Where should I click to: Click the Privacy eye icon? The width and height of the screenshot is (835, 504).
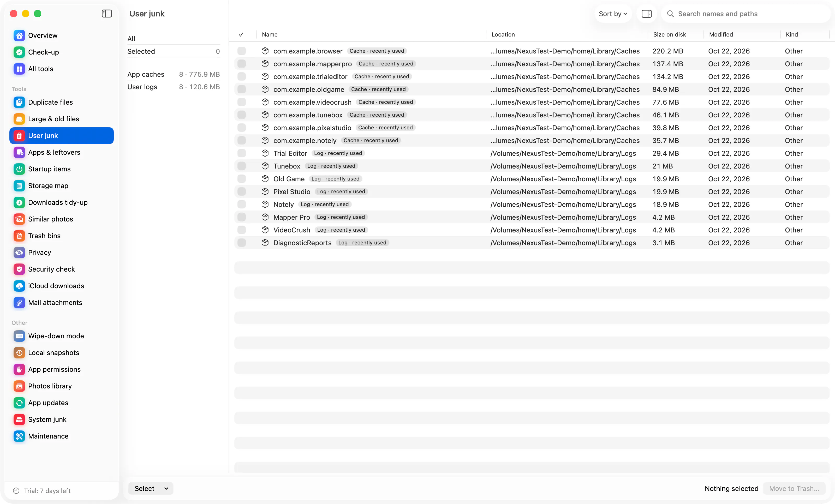pyautogui.click(x=19, y=252)
